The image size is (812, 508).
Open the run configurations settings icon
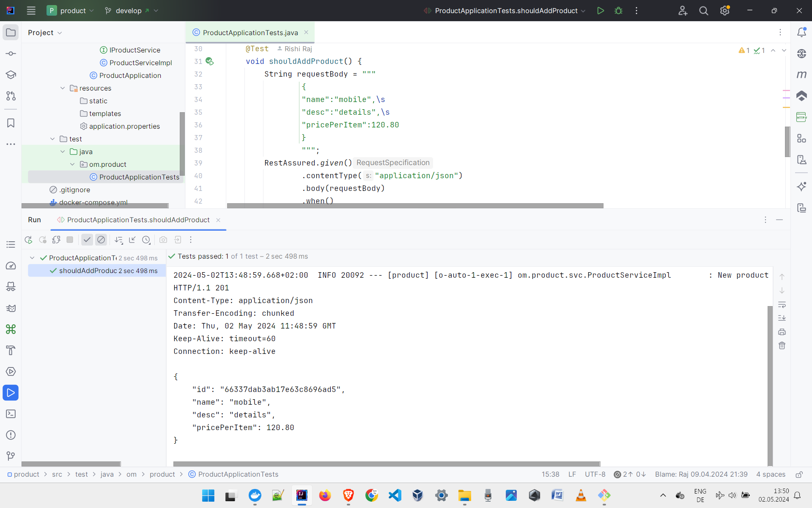click(636, 11)
